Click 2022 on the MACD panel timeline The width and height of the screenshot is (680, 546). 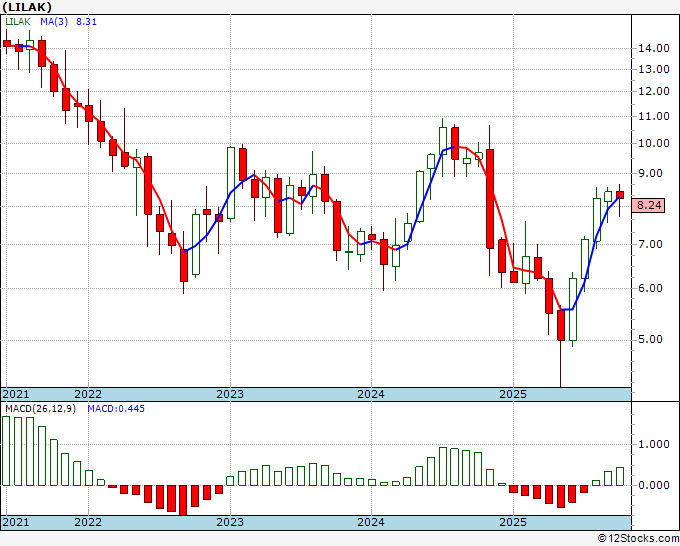click(x=88, y=522)
